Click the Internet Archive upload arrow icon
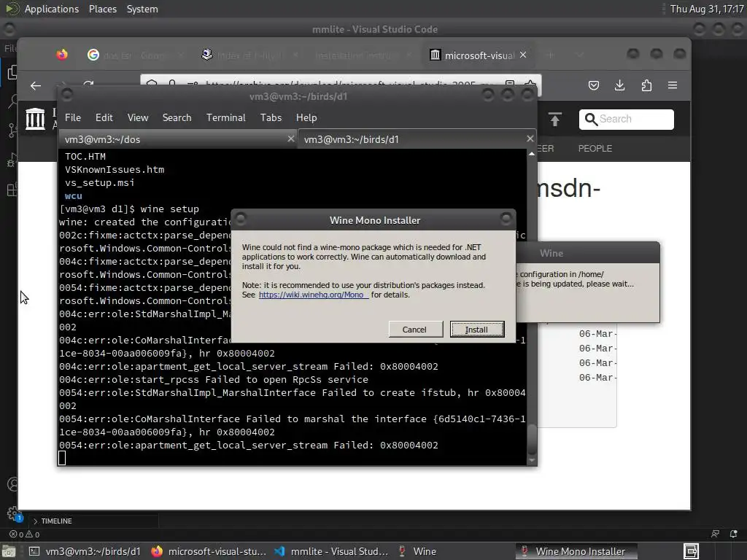The width and height of the screenshot is (747, 560). click(555, 119)
